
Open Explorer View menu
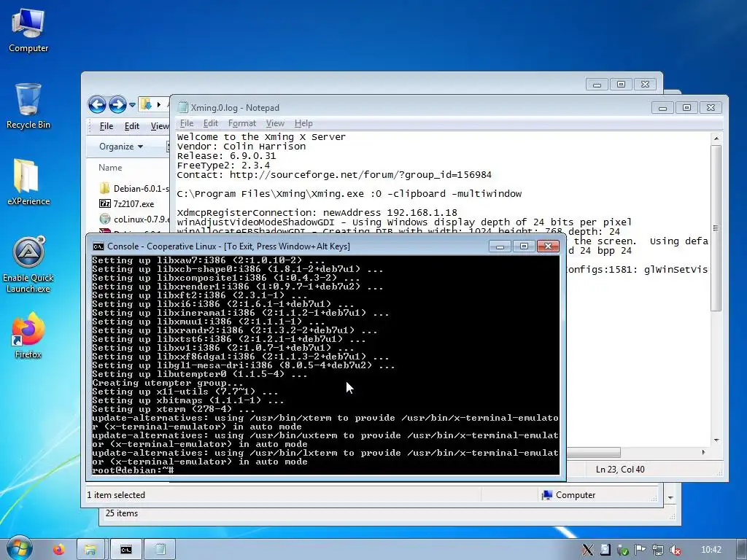(x=159, y=126)
